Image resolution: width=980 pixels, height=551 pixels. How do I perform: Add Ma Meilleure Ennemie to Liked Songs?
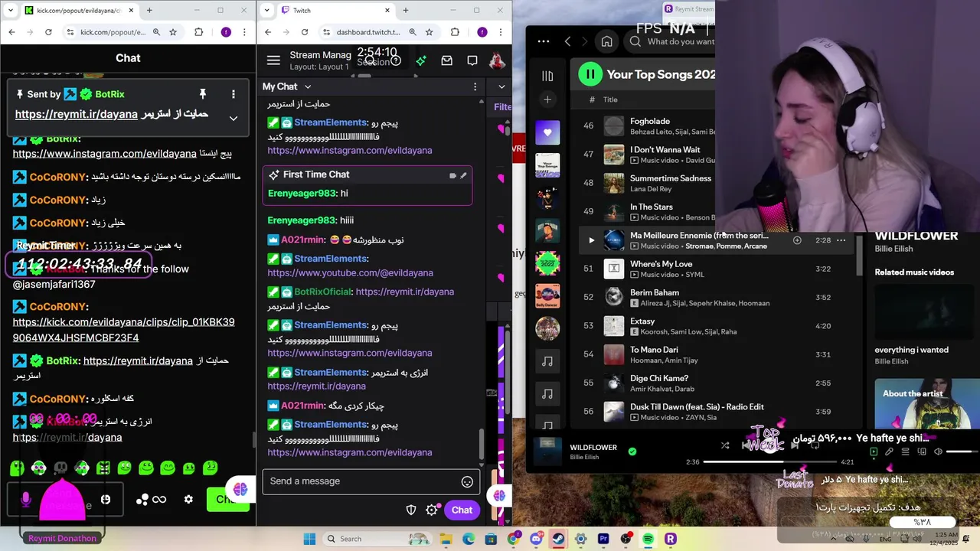(797, 240)
